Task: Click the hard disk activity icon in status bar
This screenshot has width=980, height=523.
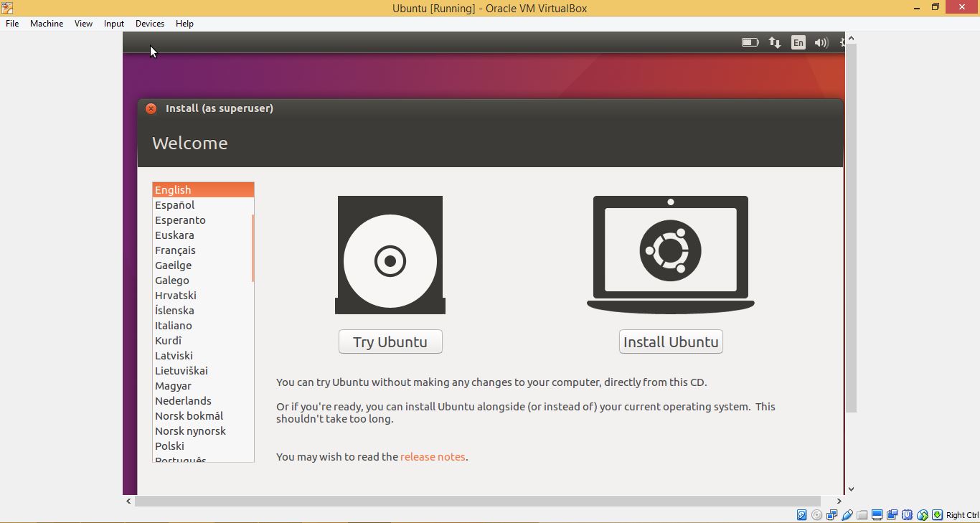Action: pyautogui.click(x=802, y=514)
